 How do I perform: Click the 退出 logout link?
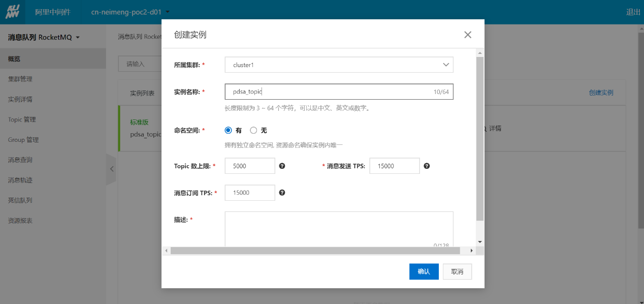(x=633, y=12)
